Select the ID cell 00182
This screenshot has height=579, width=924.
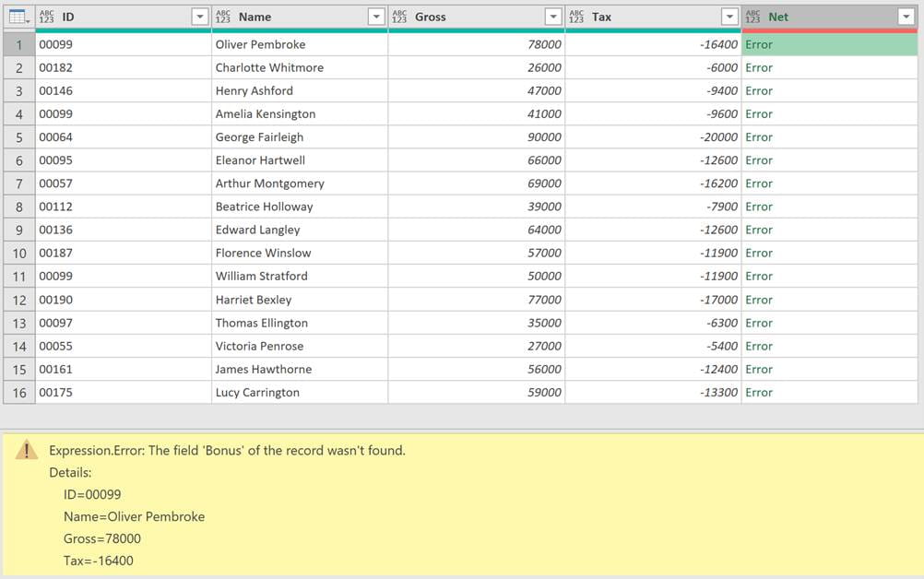tap(124, 67)
